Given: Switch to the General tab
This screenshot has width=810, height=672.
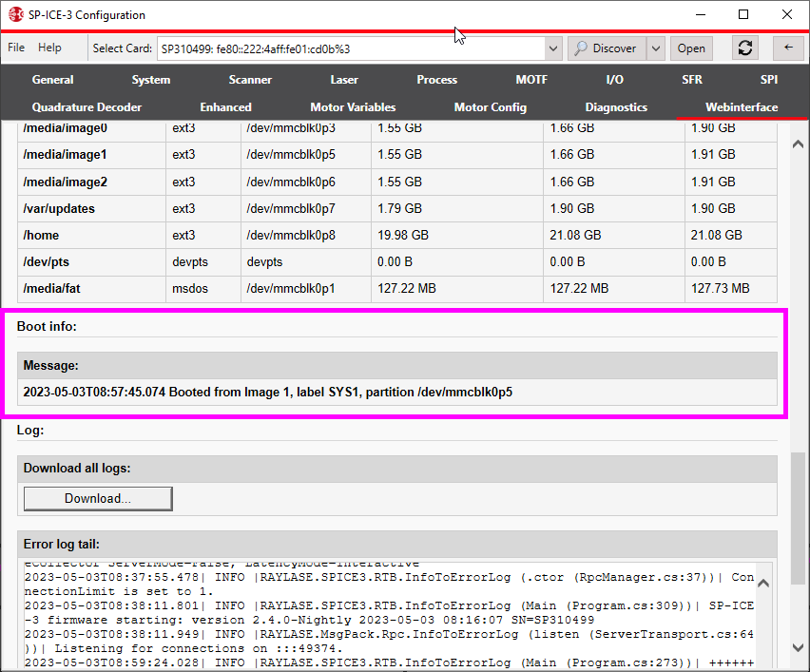Looking at the screenshot, I should [x=52, y=80].
